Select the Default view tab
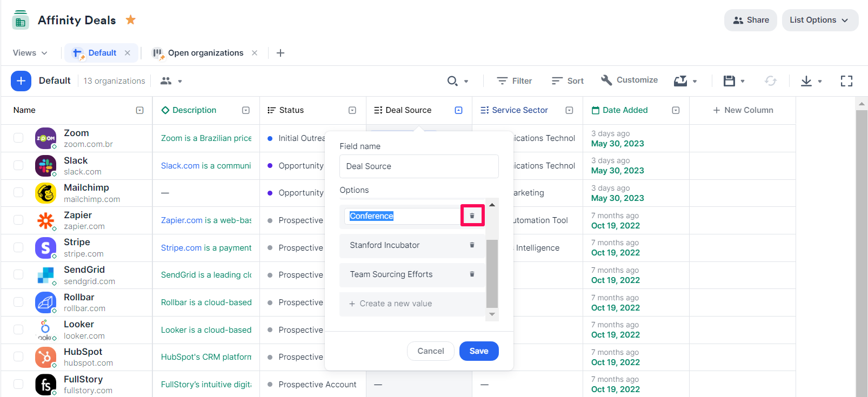868x397 pixels. point(102,53)
